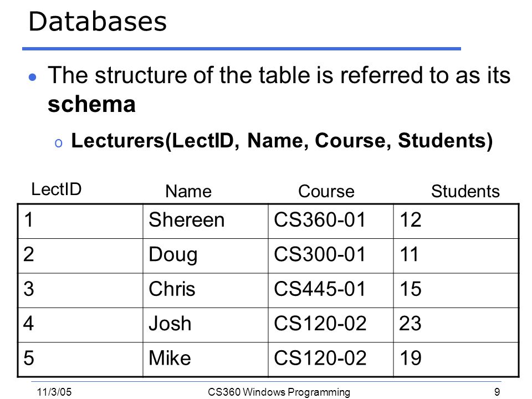Select the Josh name cell
532x399 pixels.
[x=206, y=325]
